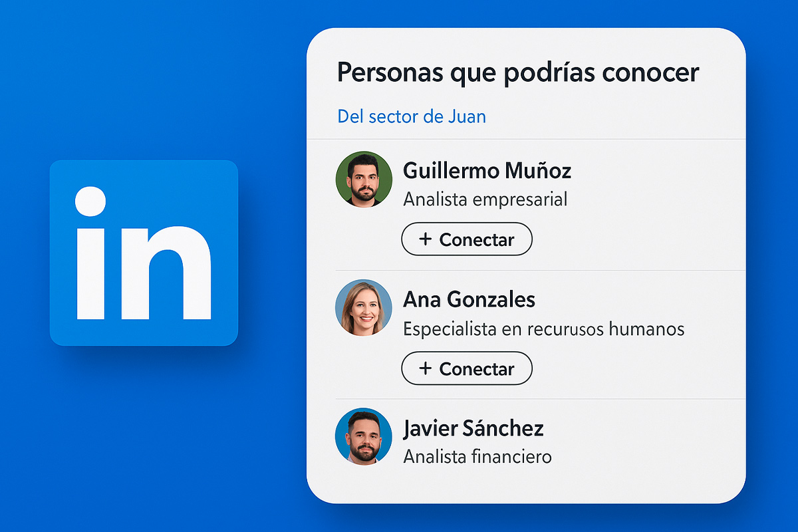Connect with Ana Gonzales
Screen dimensions: 798x532
[467, 368]
